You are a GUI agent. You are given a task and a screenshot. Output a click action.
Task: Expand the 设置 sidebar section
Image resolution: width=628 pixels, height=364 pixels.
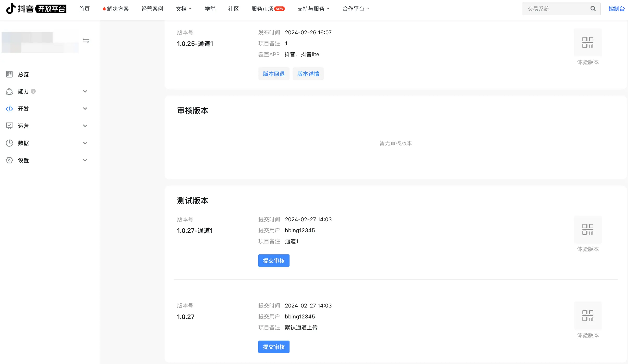pyautogui.click(x=85, y=160)
